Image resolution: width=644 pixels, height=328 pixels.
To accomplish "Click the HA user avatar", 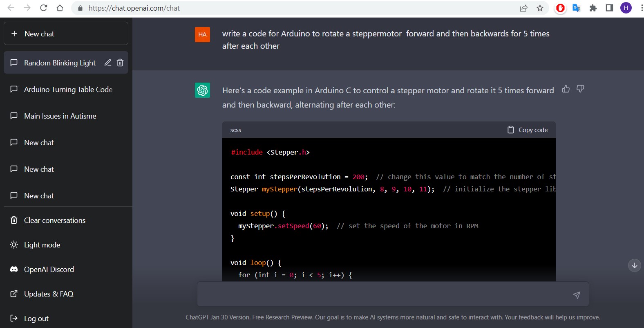I will tap(202, 34).
